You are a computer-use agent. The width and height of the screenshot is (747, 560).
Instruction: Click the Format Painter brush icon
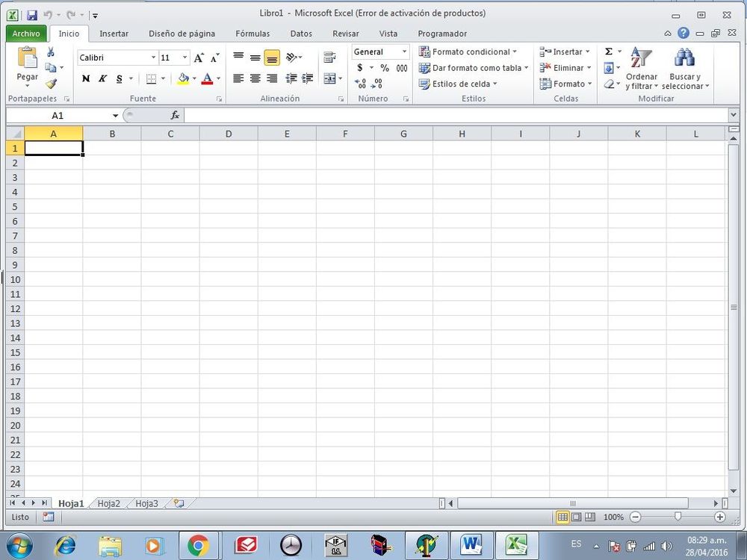[51, 84]
